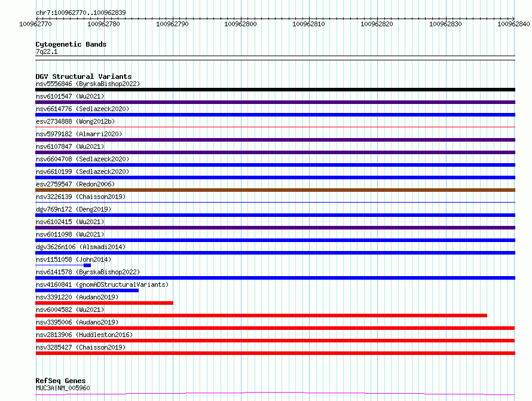Open variant dgv3626n106 (Alsmadi2014) label

[x=81, y=247]
